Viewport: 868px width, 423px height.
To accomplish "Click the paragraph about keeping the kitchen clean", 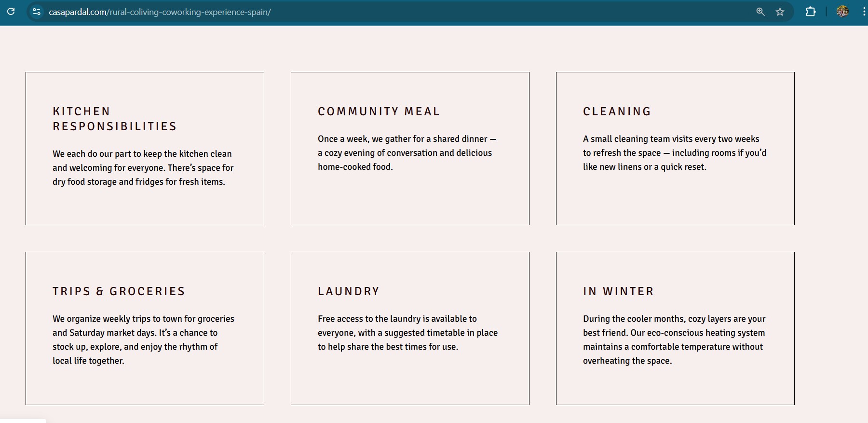I will (143, 167).
